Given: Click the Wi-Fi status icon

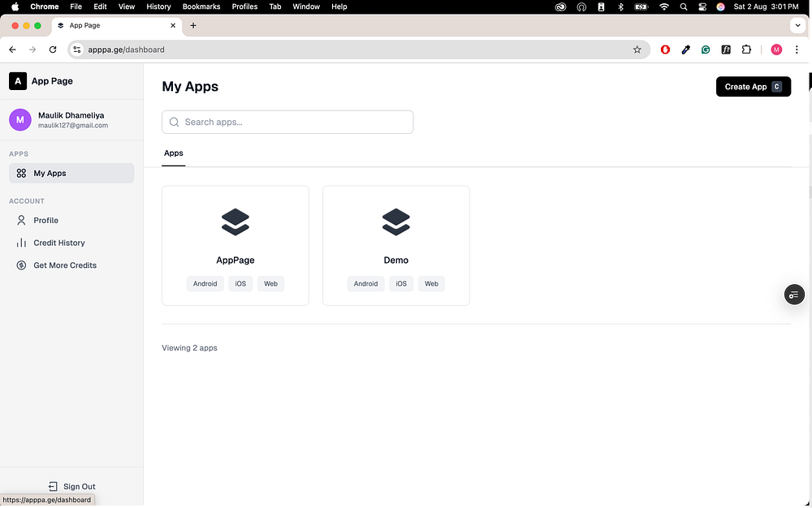Looking at the screenshot, I should 664,6.
